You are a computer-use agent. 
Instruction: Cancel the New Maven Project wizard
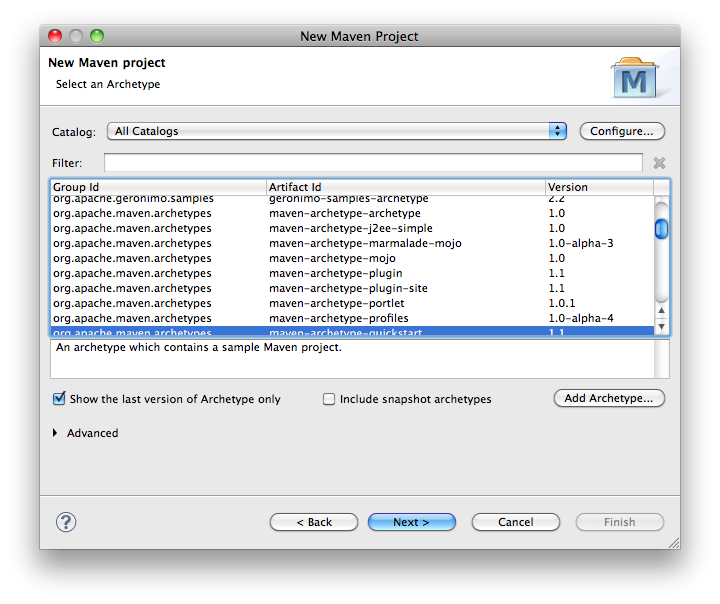coord(516,522)
